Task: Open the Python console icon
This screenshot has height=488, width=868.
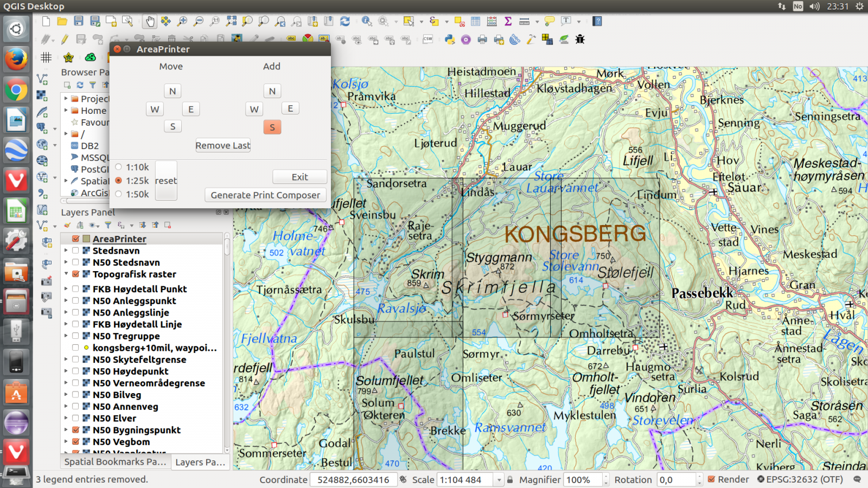Action: tap(450, 39)
